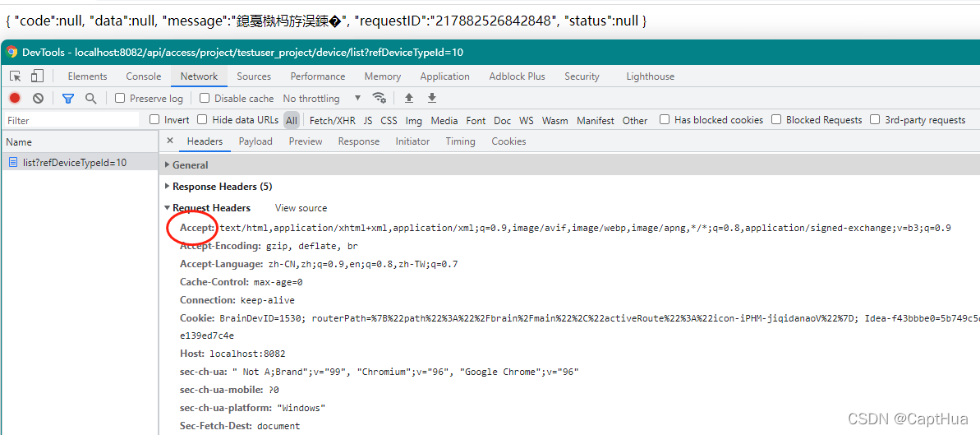
Task: Open network conditions wifi icon
Action: point(379,99)
